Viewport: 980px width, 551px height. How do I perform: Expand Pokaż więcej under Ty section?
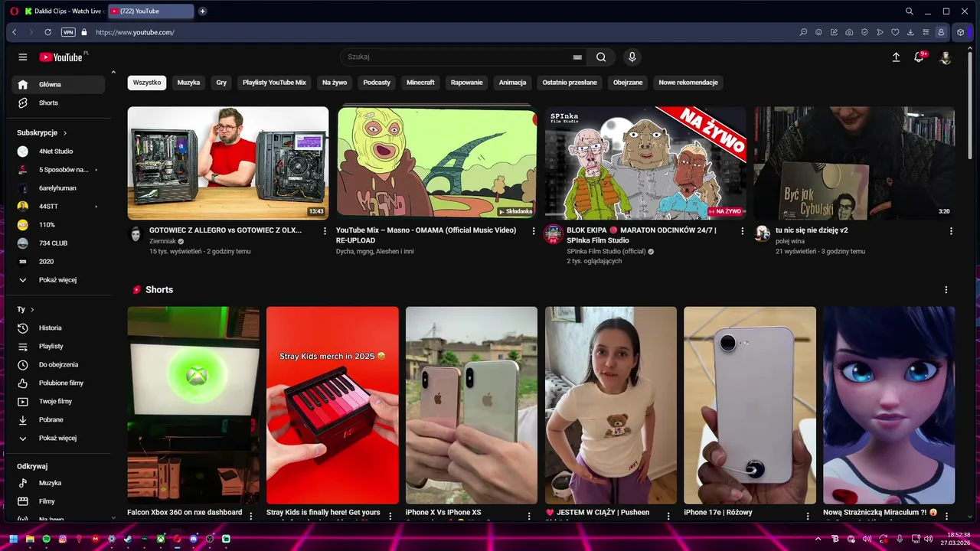point(58,438)
